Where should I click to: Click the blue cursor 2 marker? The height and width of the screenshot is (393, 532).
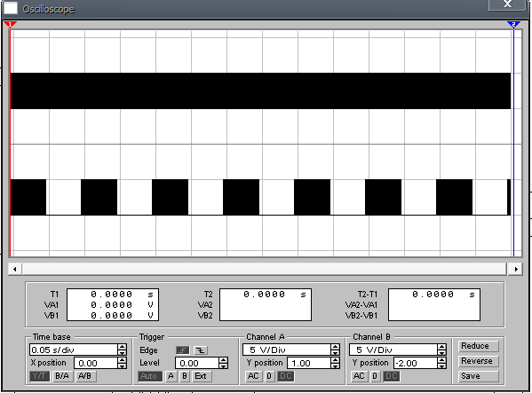click(513, 24)
